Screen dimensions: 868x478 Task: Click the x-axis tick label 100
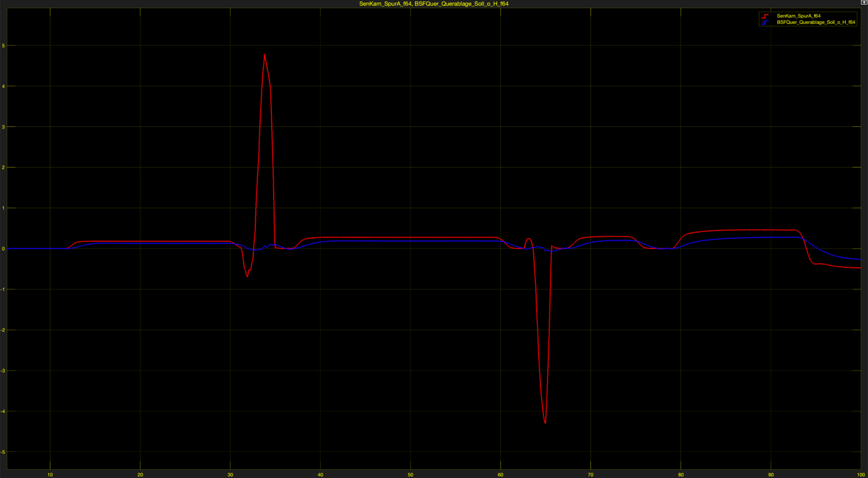[860, 475]
